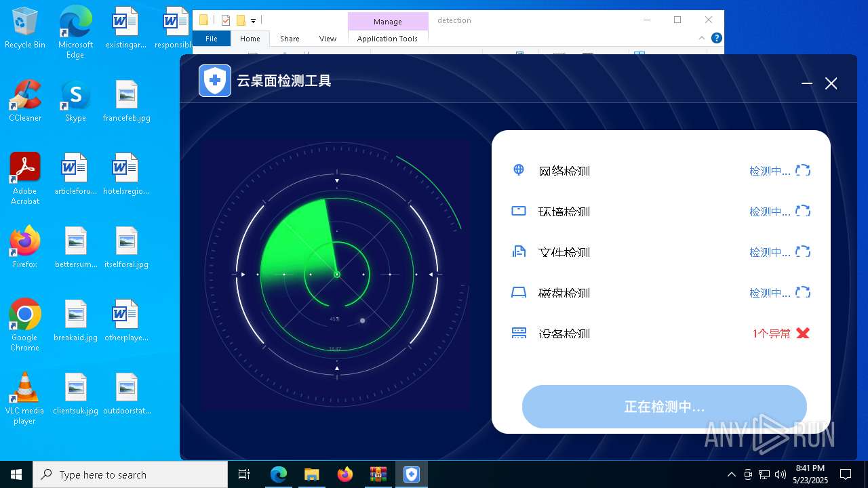Select the otherplaye... Word document

(126, 321)
